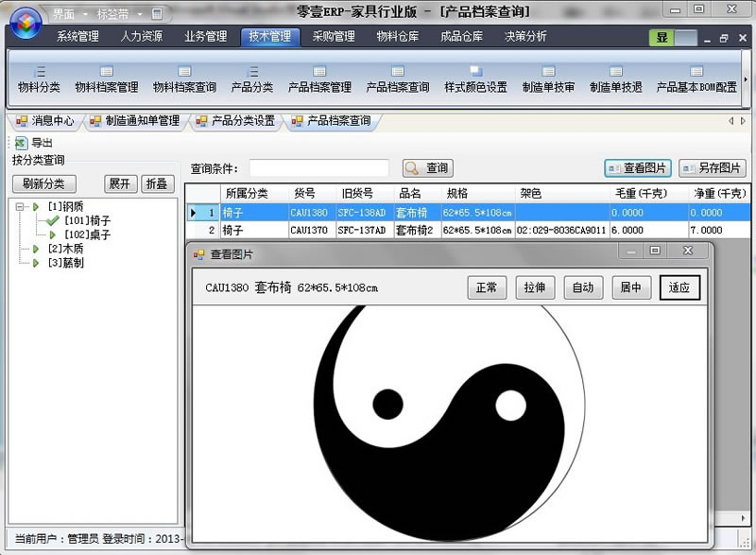Open 物料分类 toolbar icon

point(39,80)
